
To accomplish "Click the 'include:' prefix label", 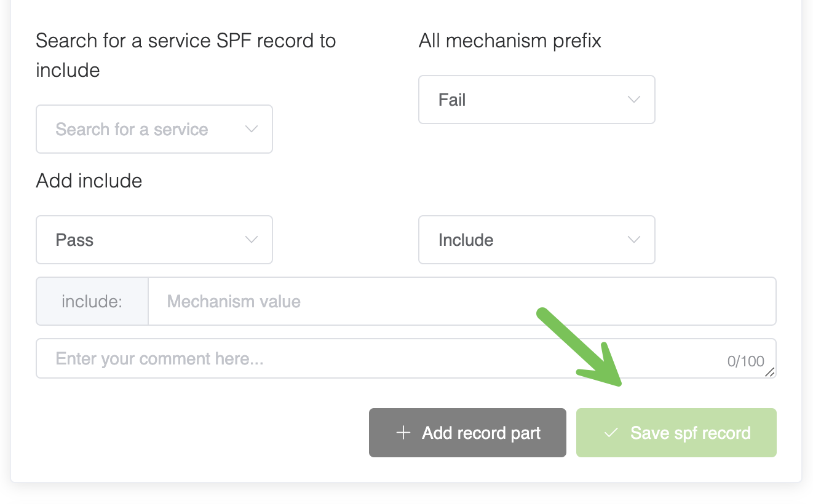I will (92, 301).
